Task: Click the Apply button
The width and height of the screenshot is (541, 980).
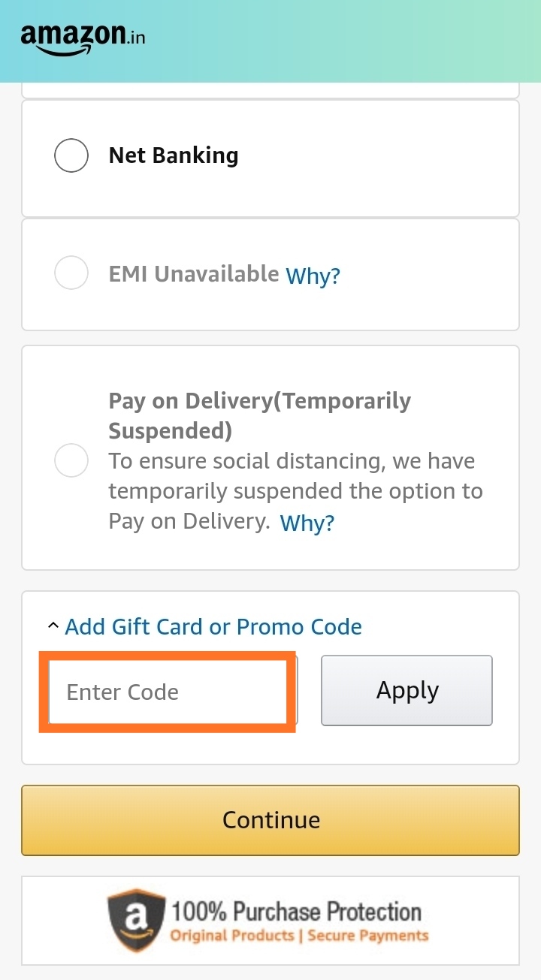Action: coord(407,690)
